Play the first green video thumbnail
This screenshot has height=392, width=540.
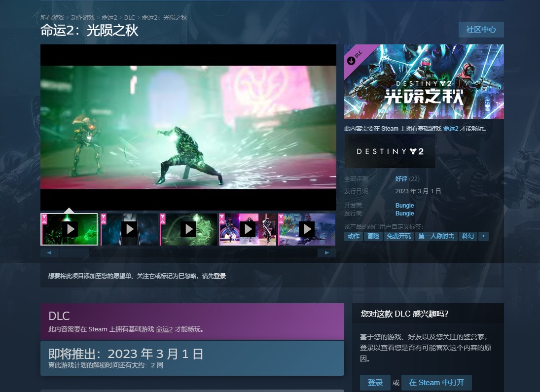click(69, 229)
